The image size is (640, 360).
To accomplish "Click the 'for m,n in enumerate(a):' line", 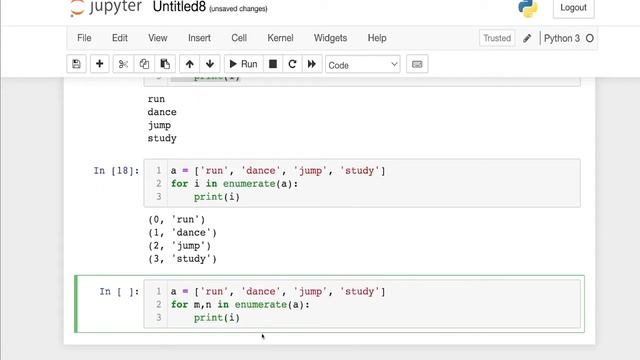I will 240,304.
